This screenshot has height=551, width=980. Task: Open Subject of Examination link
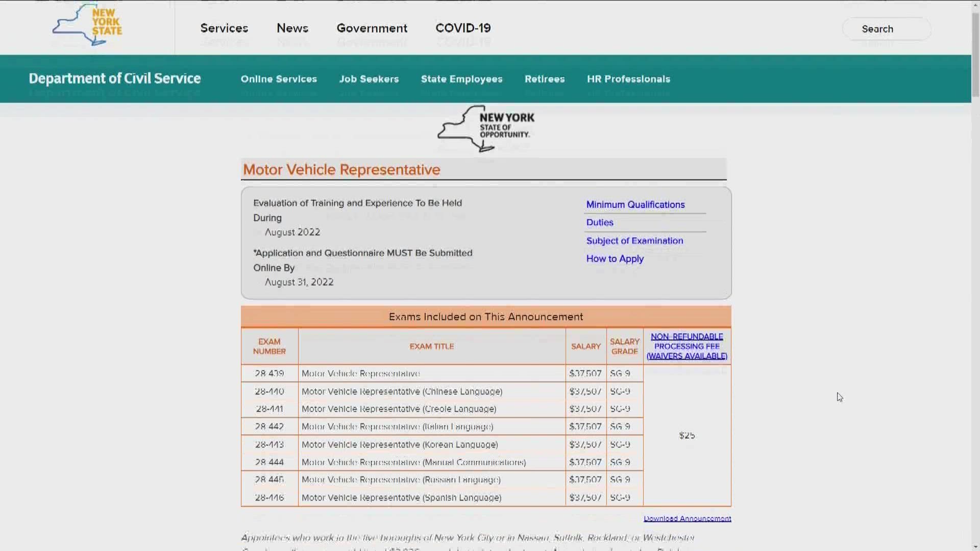click(x=634, y=241)
